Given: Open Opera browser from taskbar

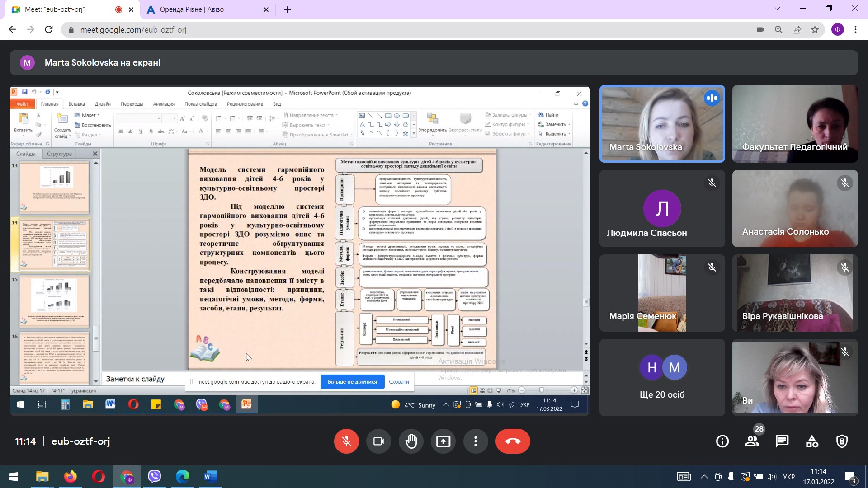Looking at the screenshot, I should coord(98,477).
